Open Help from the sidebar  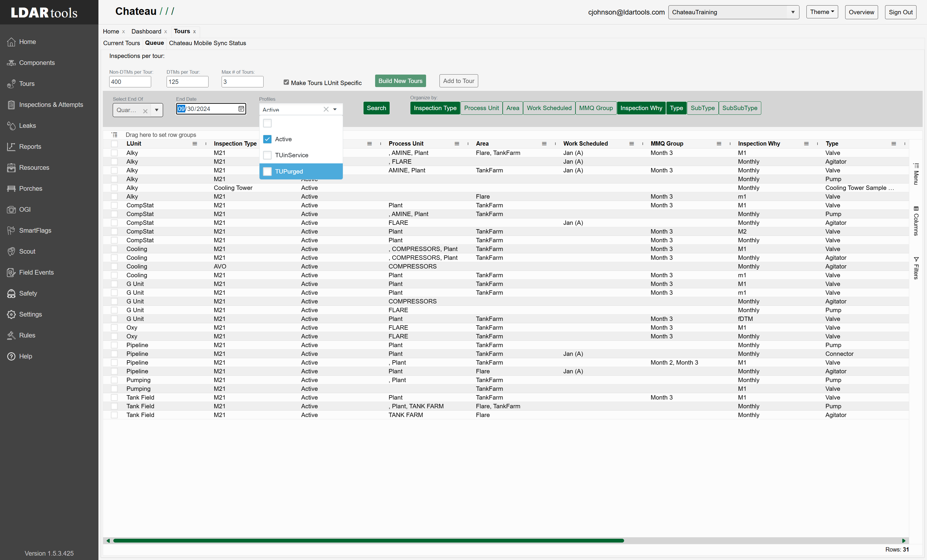pyautogui.click(x=20, y=356)
